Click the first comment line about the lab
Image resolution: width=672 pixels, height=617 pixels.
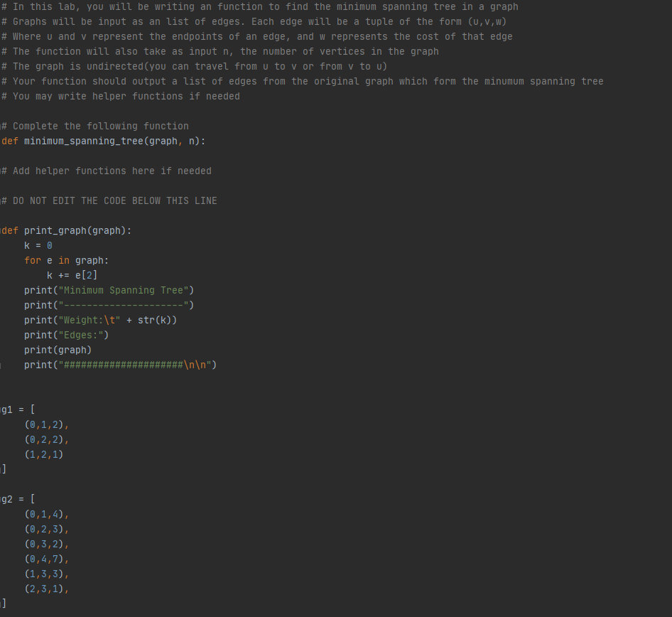coord(259,6)
